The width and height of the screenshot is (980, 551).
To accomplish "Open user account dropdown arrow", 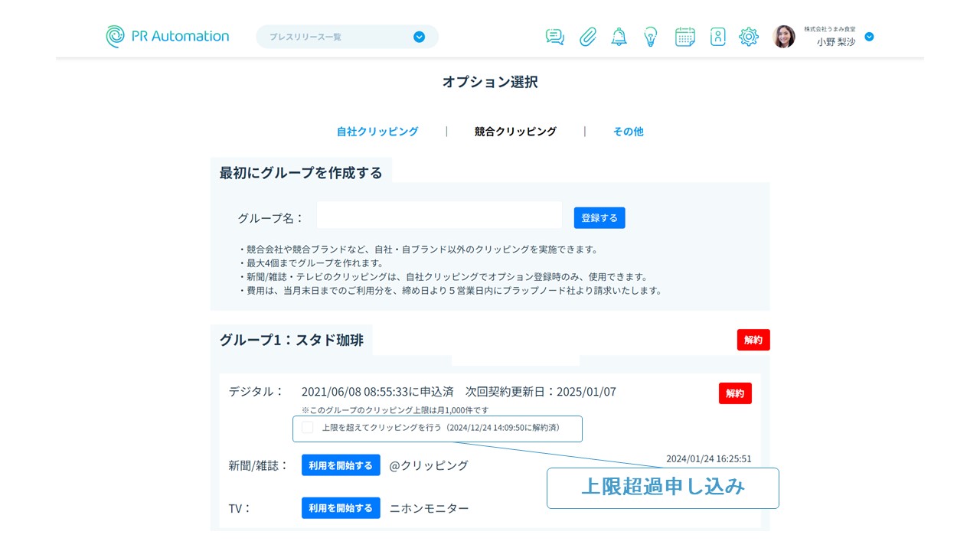I will point(869,37).
